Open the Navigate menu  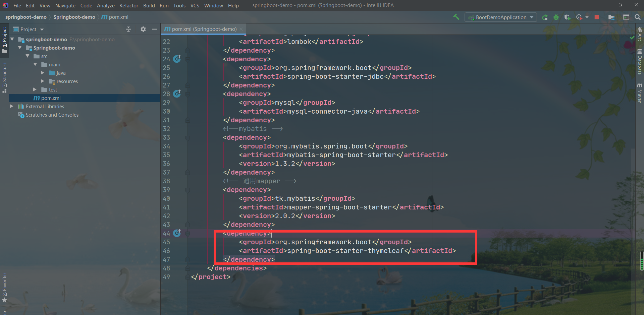[x=65, y=5]
